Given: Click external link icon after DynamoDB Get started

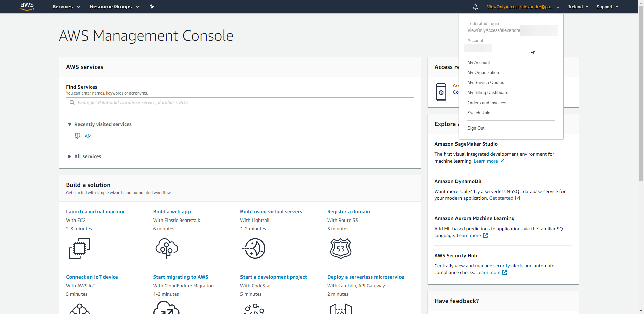Looking at the screenshot, I should click(518, 198).
